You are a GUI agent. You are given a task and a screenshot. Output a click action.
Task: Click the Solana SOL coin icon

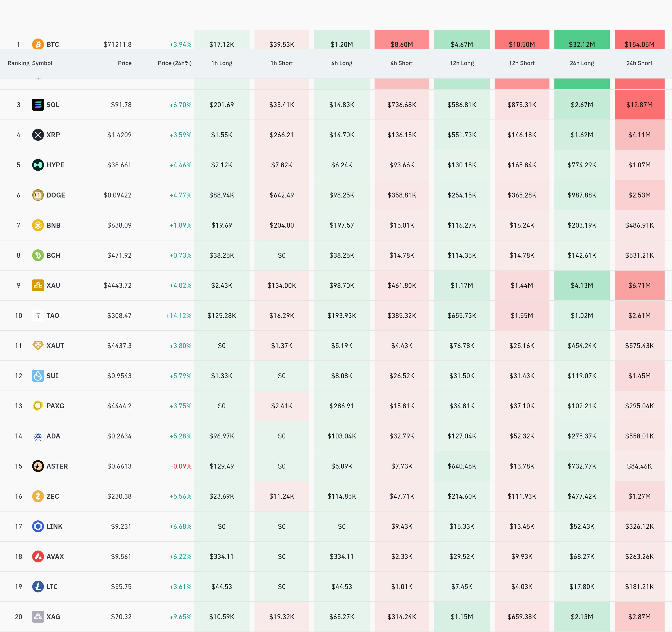tap(38, 105)
